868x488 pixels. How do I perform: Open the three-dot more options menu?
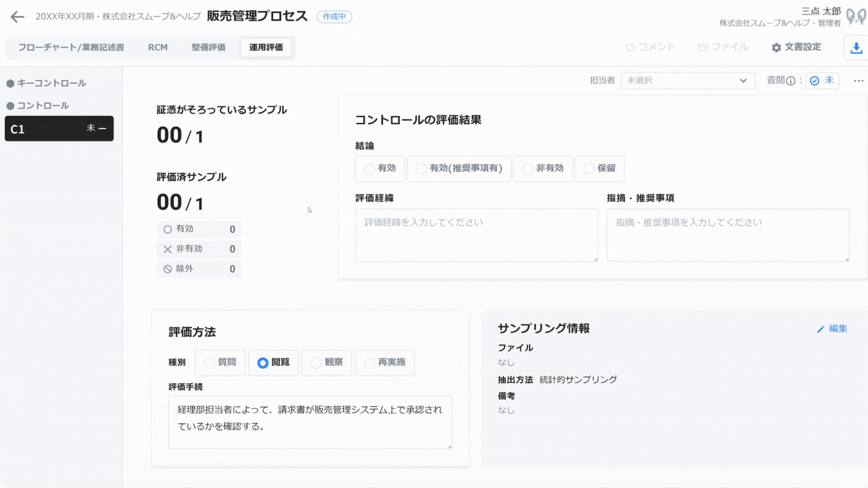point(859,81)
